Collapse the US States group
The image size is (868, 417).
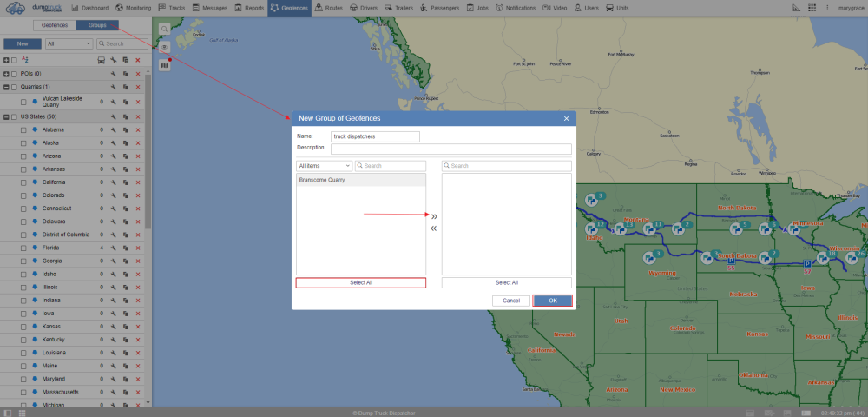[6, 116]
